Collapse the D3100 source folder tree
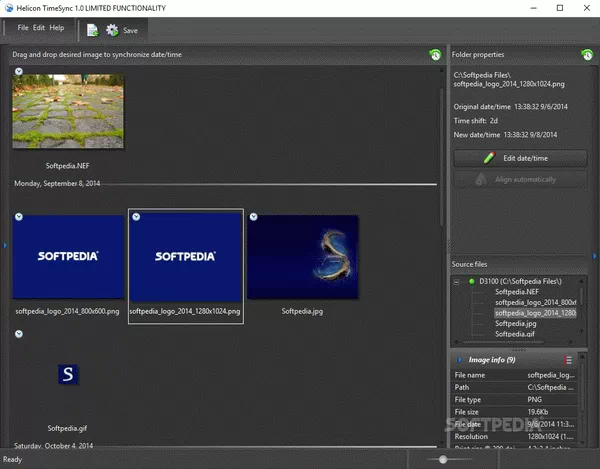 [x=458, y=282]
